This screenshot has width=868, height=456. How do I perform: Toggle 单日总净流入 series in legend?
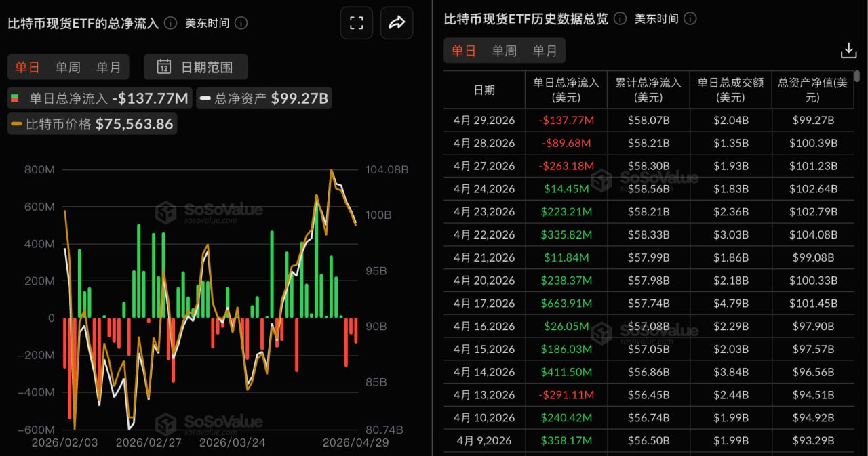click(x=100, y=98)
